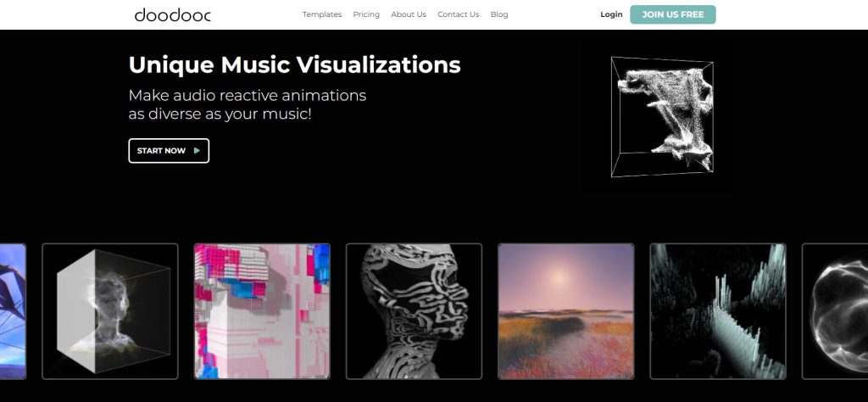Open the Templates menu item

(322, 14)
